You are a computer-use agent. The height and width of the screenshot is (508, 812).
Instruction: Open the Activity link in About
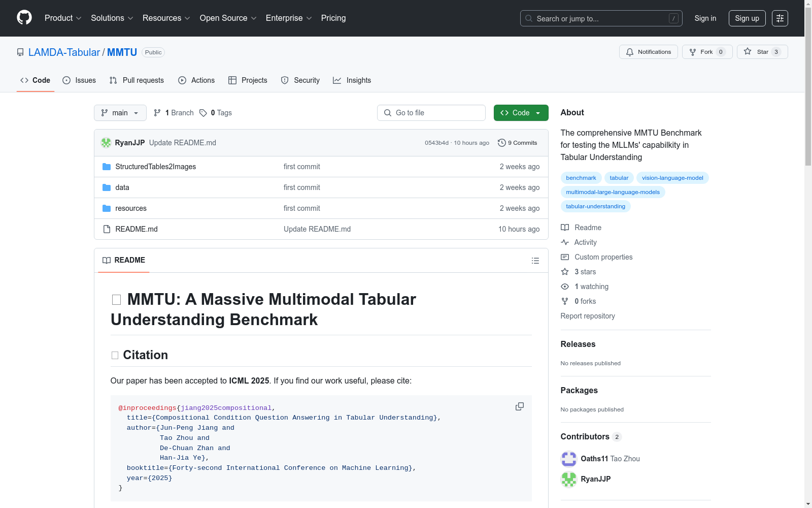(579, 242)
